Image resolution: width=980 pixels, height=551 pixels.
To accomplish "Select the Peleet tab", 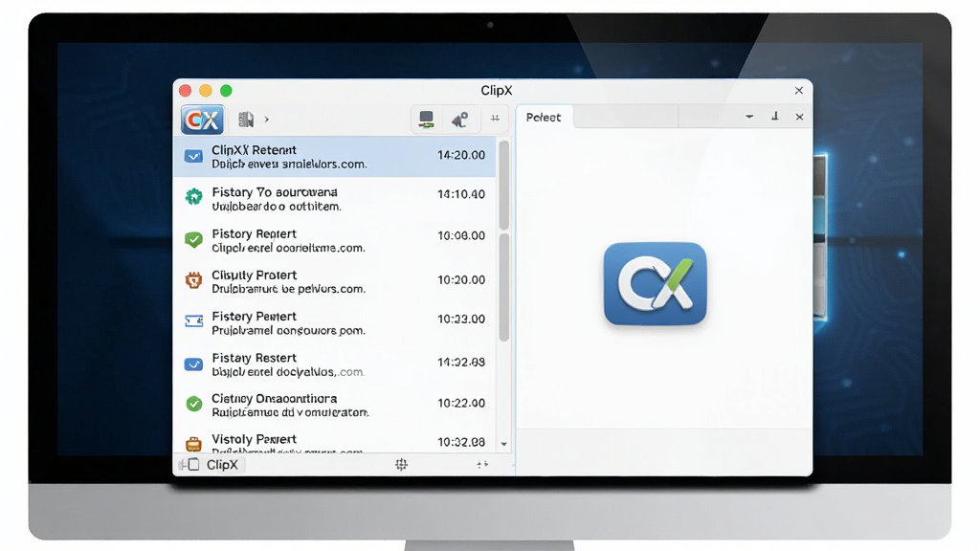I will [x=544, y=118].
